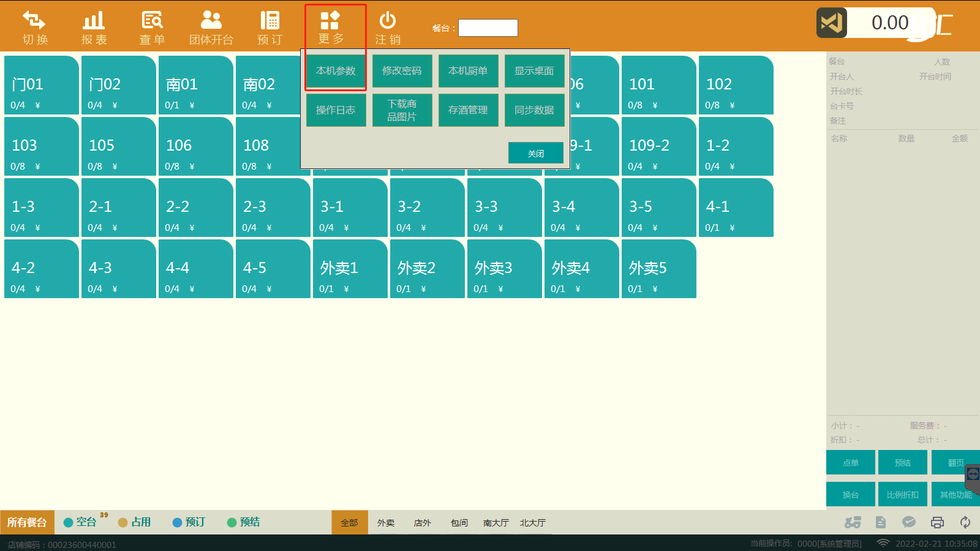The image size is (980, 551).
Task: Filter tables by 预订 status
Action: [x=189, y=522]
